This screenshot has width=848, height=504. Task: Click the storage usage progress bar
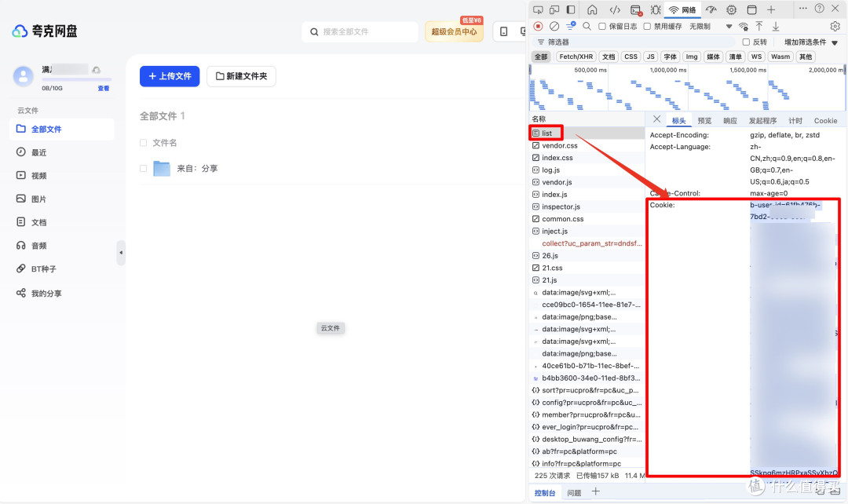pos(76,79)
